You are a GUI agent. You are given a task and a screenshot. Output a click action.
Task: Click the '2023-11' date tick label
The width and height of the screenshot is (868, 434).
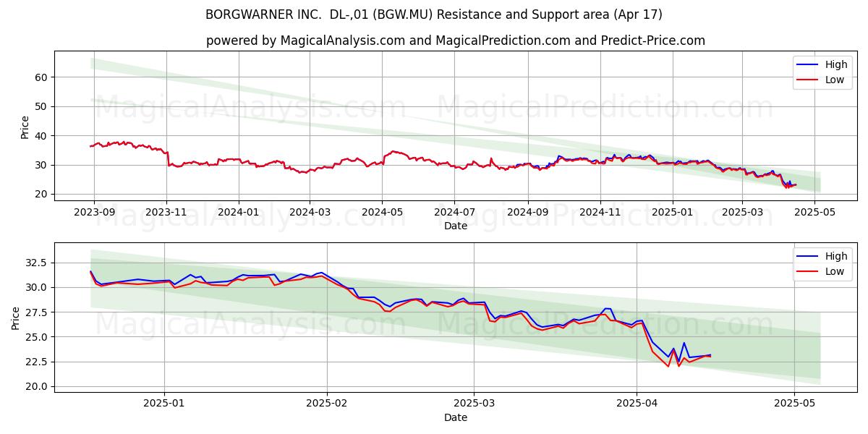click(166, 212)
